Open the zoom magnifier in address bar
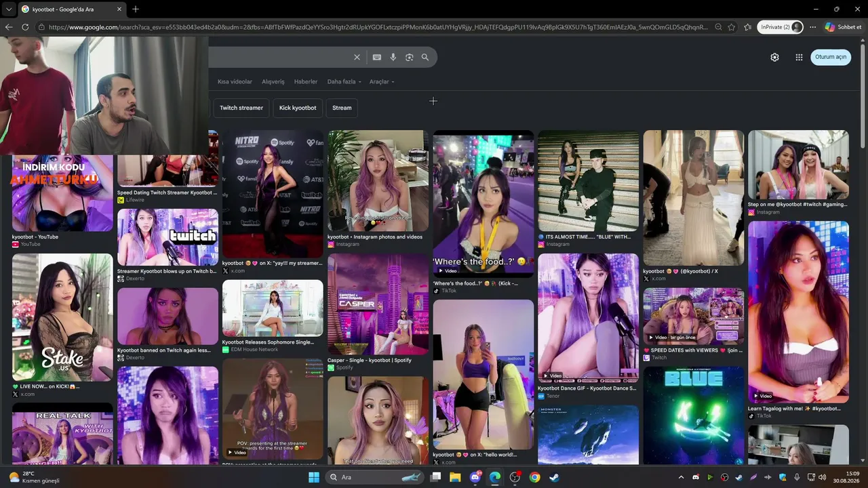Screen dimensions: 868x488 [x=718, y=27]
